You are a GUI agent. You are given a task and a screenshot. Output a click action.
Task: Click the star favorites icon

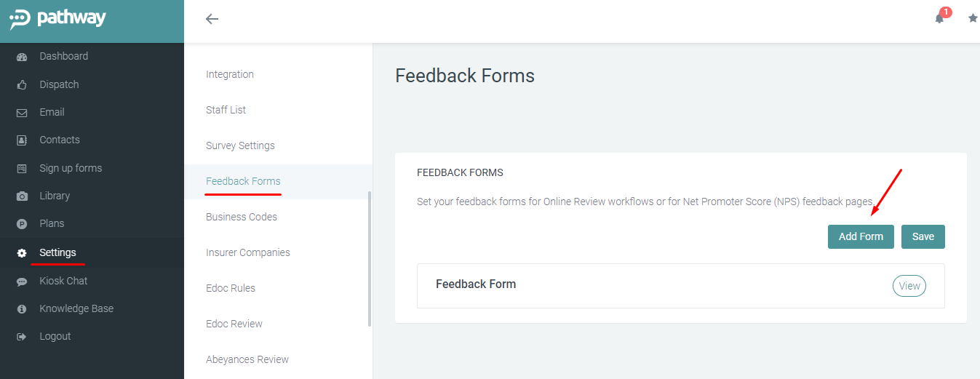point(973,19)
